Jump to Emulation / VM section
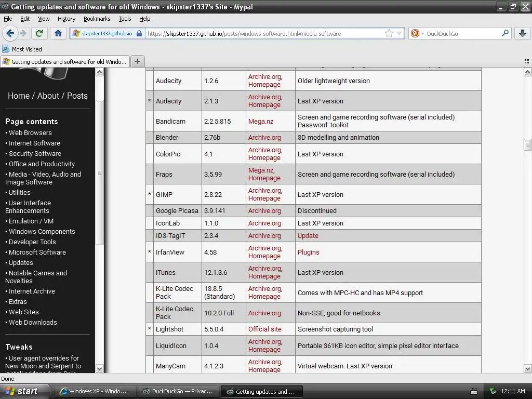532x399 pixels. 31,221
